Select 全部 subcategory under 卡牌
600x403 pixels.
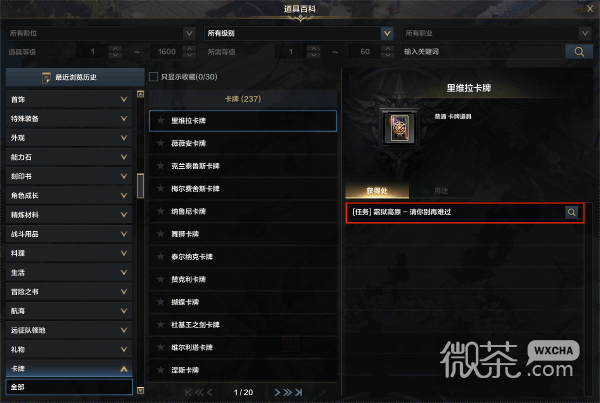[x=69, y=387]
